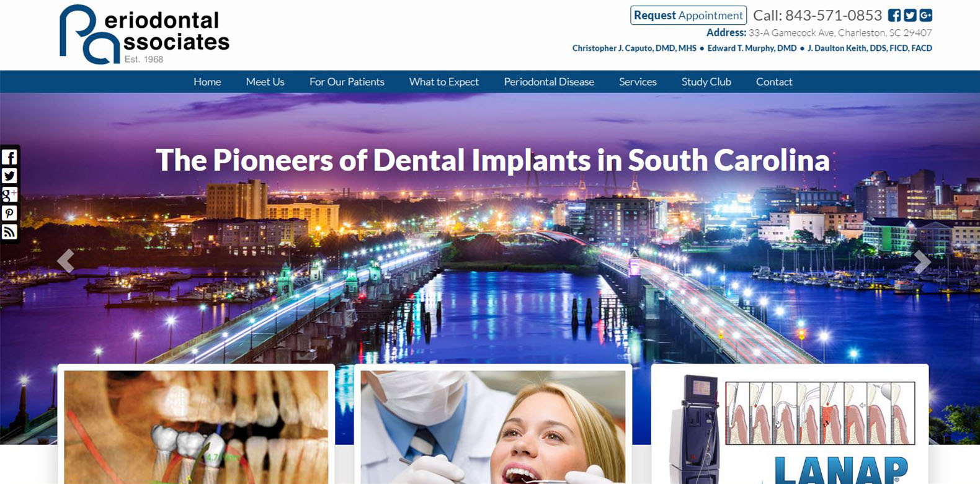Click the sidebar RSS feed icon

(x=9, y=231)
